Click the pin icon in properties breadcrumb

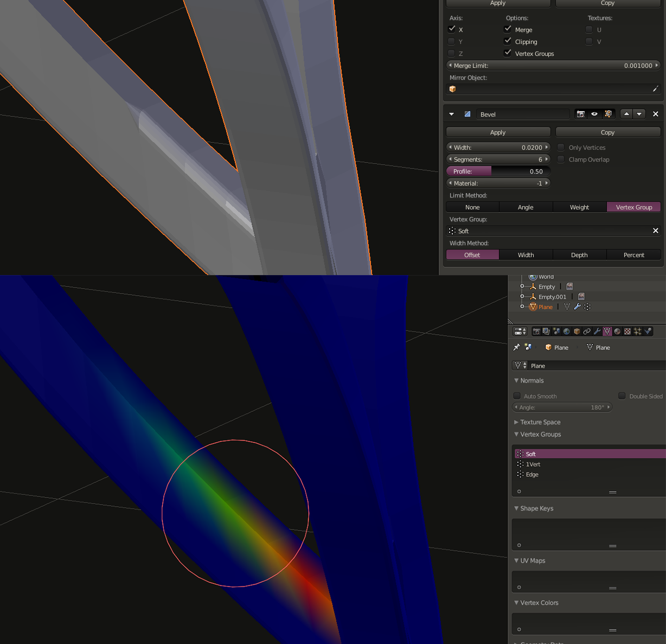(x=516, y=347)
